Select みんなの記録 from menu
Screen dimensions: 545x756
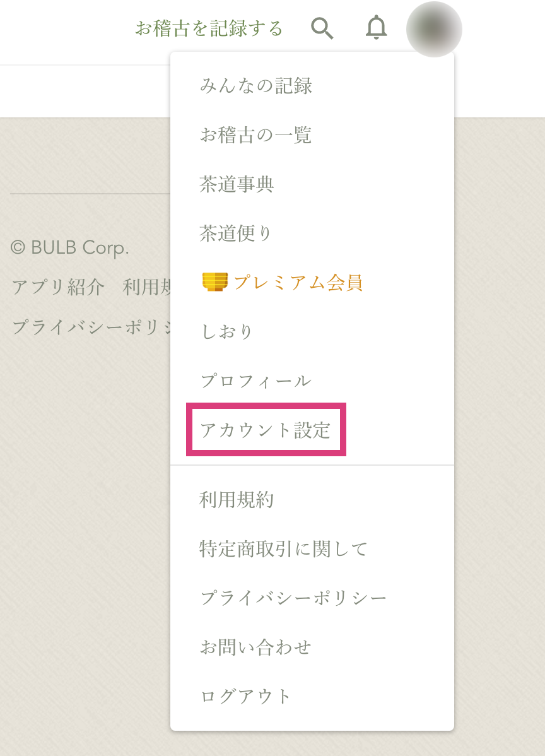[x=256, y=86]
